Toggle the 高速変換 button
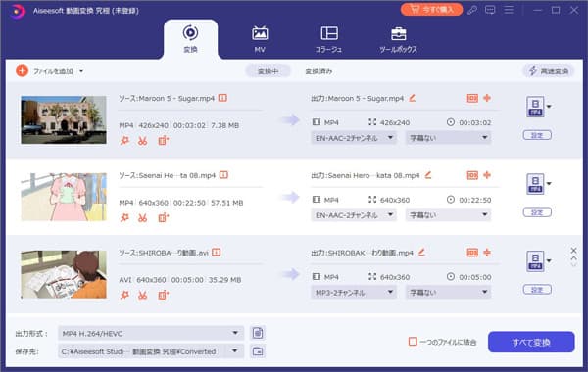The image size is (588, 372). 548,70
